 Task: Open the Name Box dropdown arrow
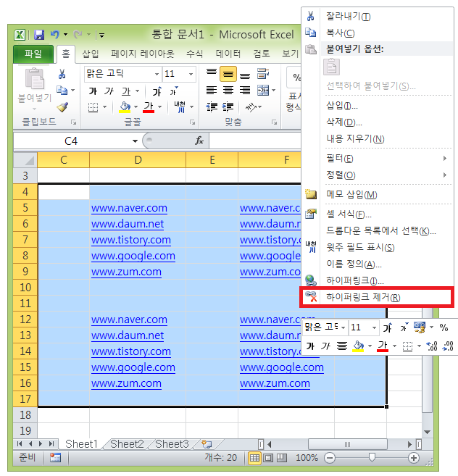(135, 141)
